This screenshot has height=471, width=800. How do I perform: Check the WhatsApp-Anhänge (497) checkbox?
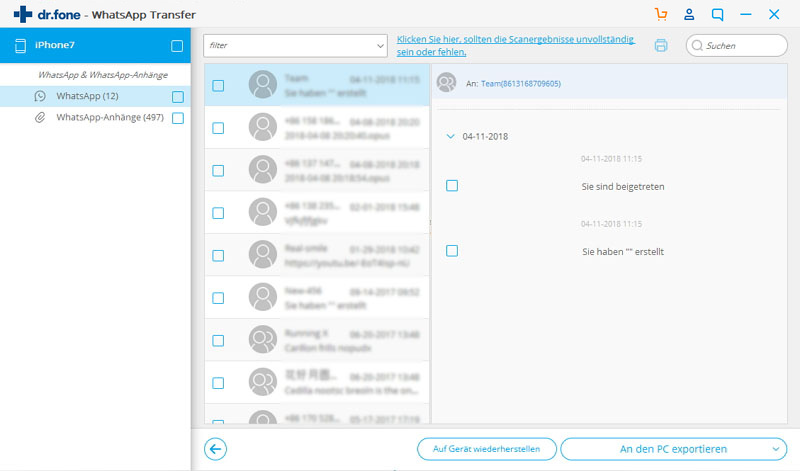(x=178, y=118)
